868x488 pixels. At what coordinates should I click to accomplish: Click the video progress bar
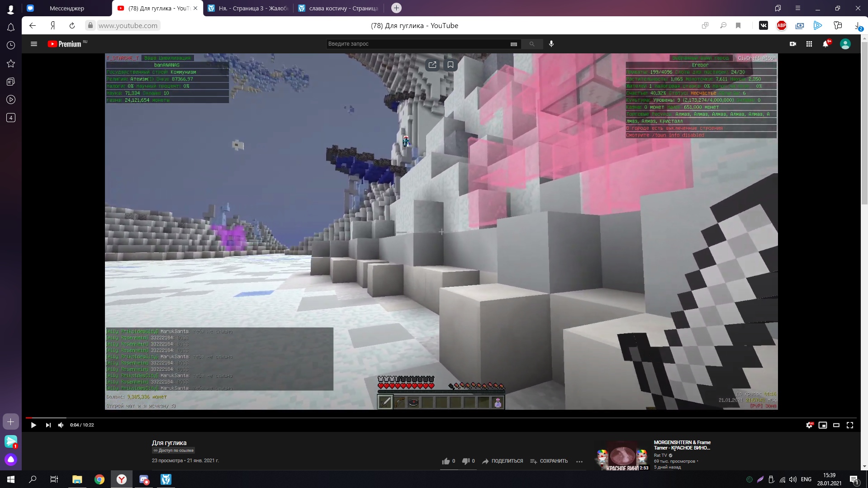point(441,418)
